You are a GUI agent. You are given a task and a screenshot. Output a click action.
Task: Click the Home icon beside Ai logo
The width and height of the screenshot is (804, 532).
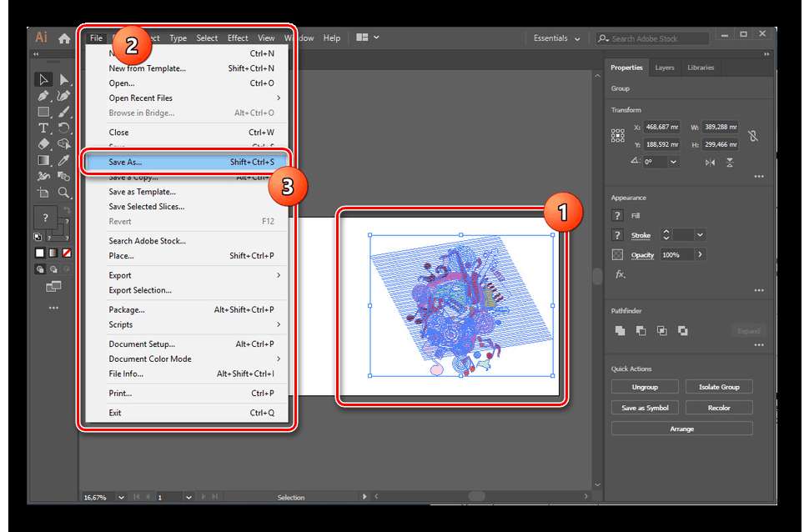click(64, 38)
